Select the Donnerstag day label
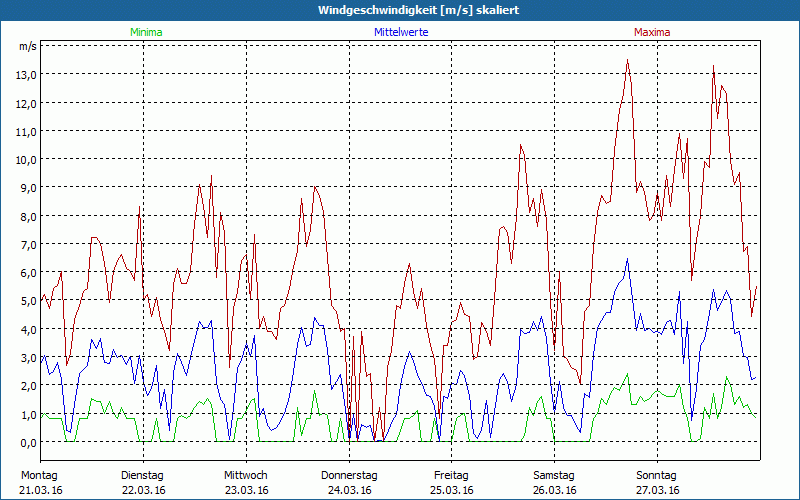The height and width of the screenshot is (500, 800). 349,475
